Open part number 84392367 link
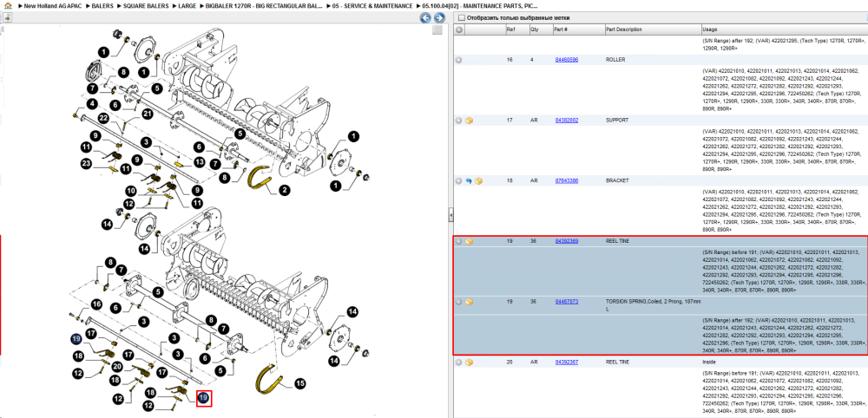 pyautogui.click(x=566, y=362)
